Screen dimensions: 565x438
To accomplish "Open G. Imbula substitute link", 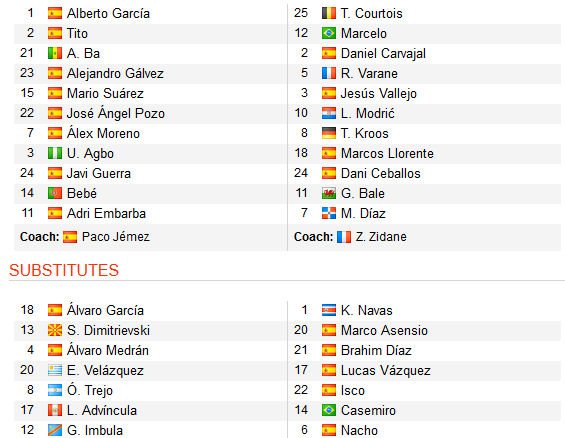I will [x=95, y=430].
